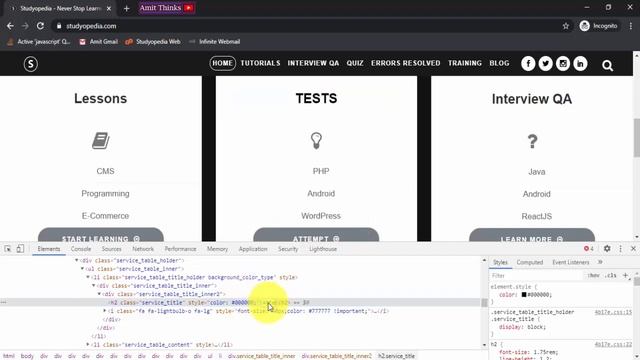Screen dimensions: 640x360
Task: Switch to the DevTools Network tab
Action: (143, 249)
